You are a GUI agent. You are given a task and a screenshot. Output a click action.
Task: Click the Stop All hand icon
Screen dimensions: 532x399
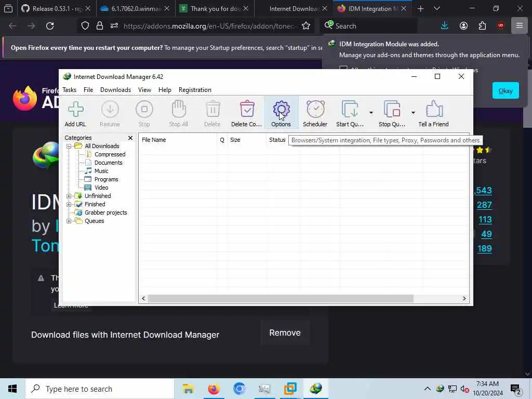coord(179,114)
